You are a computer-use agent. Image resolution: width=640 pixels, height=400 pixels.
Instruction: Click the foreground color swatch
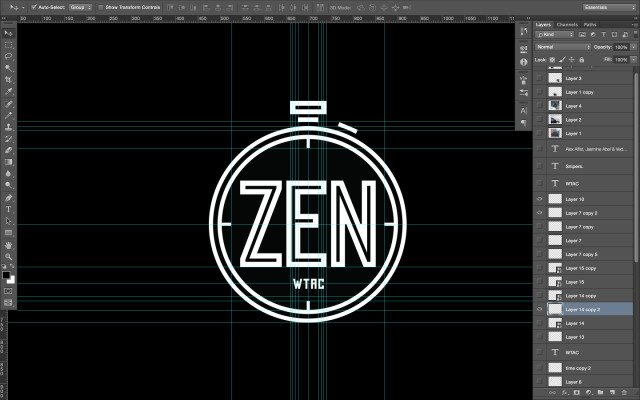(x=6, y=272)
